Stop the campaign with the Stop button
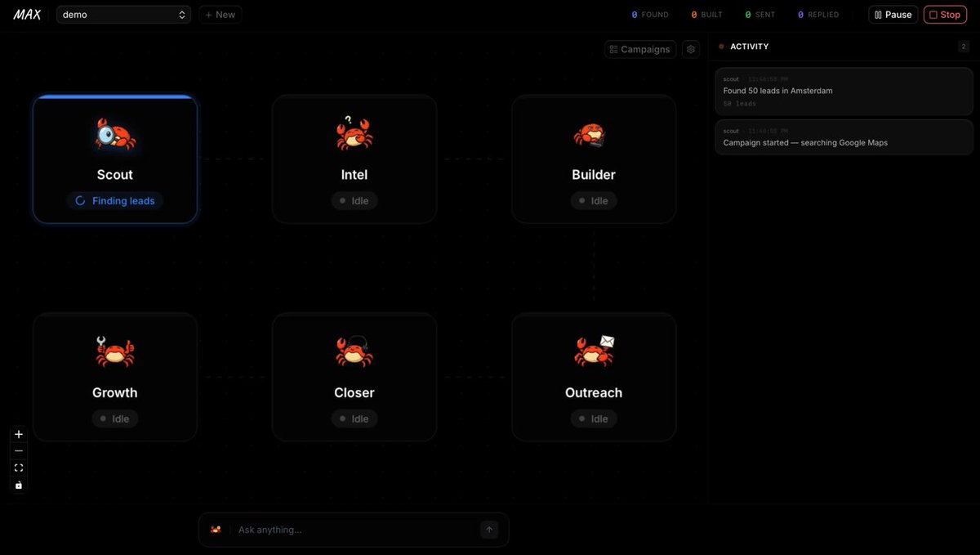 coord(945,15)
